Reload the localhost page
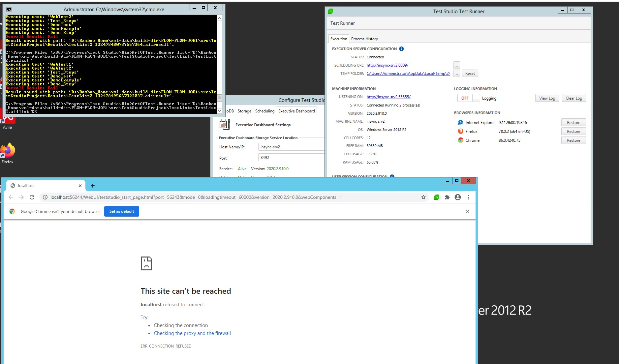This screenshot has height=364, width=619. (32, 197)
